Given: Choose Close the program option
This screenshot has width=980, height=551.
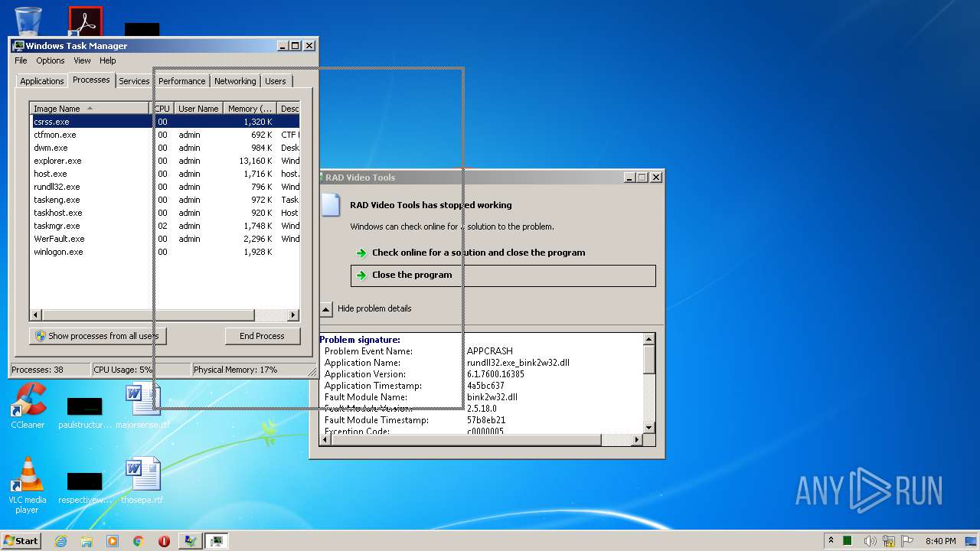Looking at the screenshot, I should [503, 275].
